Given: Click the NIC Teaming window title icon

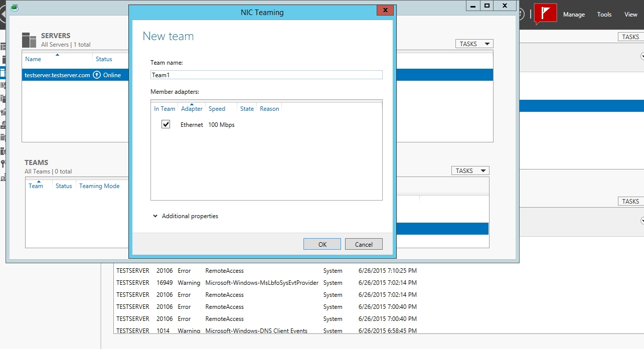Looking at the screenshot, I should [x=15, y=7].
